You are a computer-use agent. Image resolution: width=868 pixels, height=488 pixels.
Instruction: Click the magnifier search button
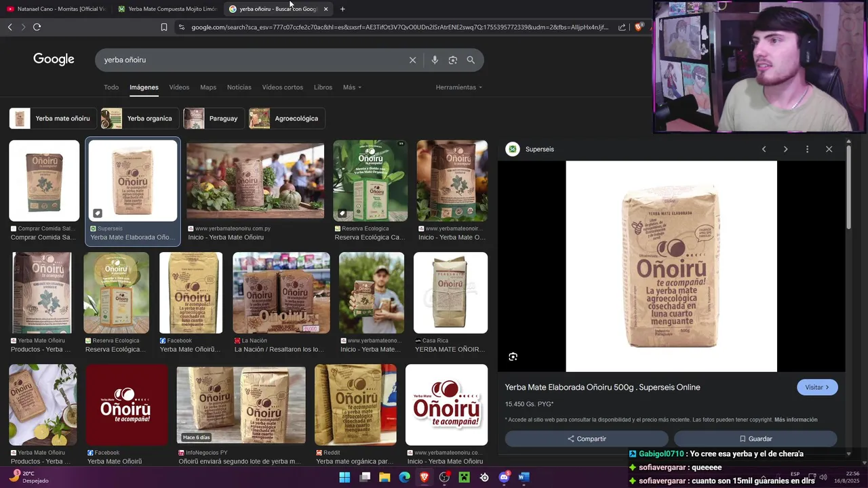point(471,60)
